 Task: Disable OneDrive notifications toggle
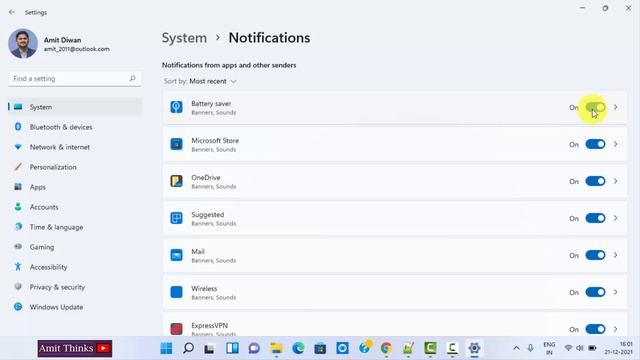coord(595,181)
